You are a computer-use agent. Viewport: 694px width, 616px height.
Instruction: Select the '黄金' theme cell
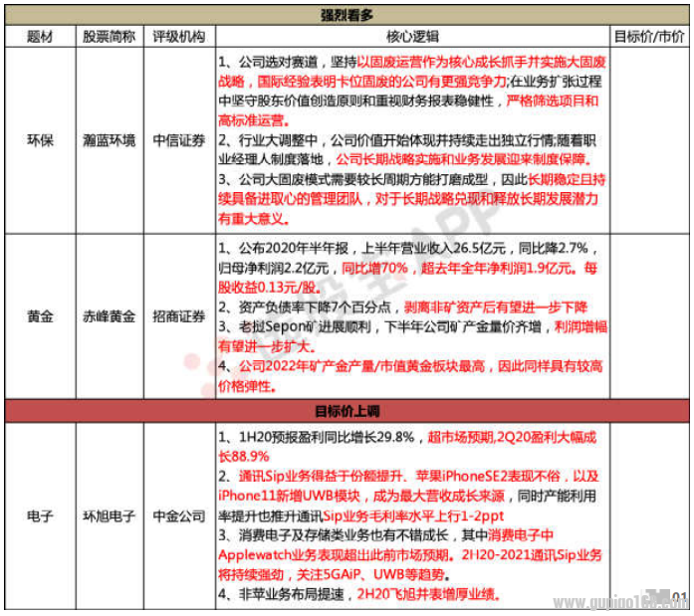(x=40, y=316)
